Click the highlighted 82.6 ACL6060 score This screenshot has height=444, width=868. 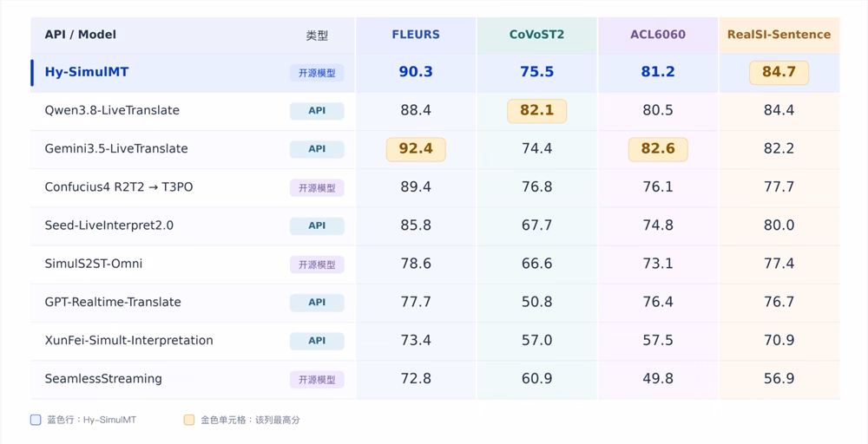coord(658,149)
